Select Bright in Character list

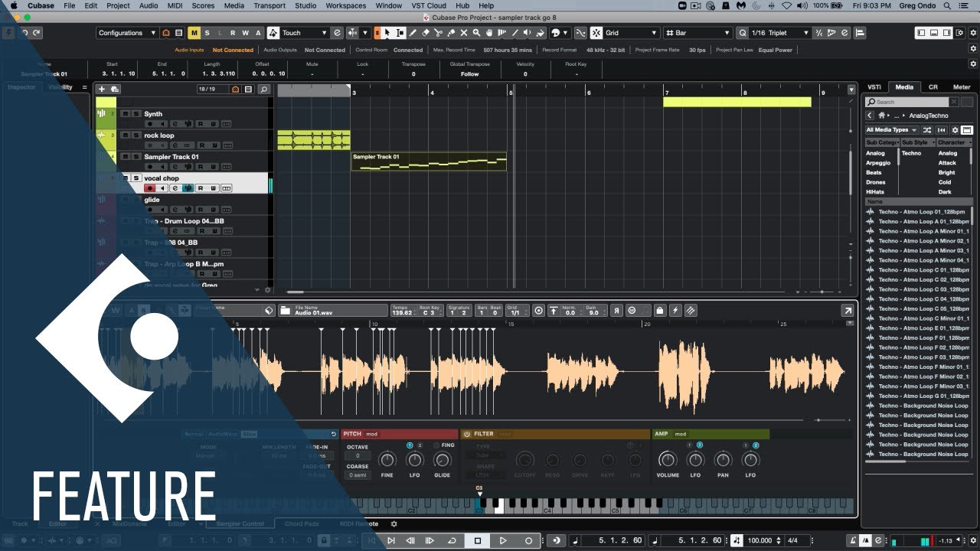point(947,173)
